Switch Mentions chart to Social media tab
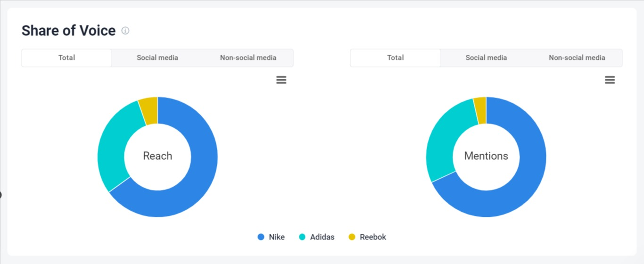 (x=486, y=58)
